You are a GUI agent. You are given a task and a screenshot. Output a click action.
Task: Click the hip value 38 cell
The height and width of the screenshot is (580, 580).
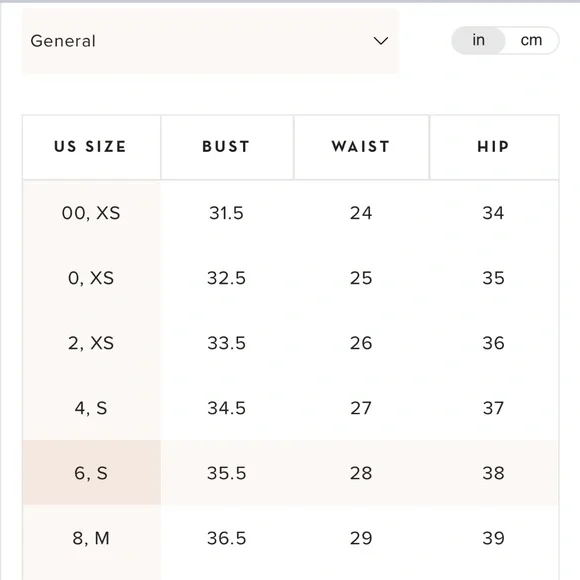pos(493,473)
